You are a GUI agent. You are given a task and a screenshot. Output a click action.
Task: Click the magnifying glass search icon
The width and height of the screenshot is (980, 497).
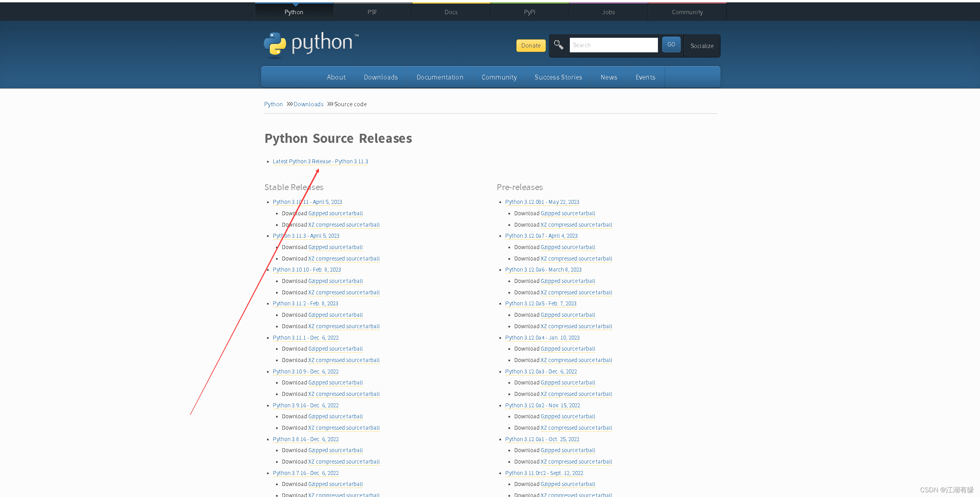coord(558,45)
